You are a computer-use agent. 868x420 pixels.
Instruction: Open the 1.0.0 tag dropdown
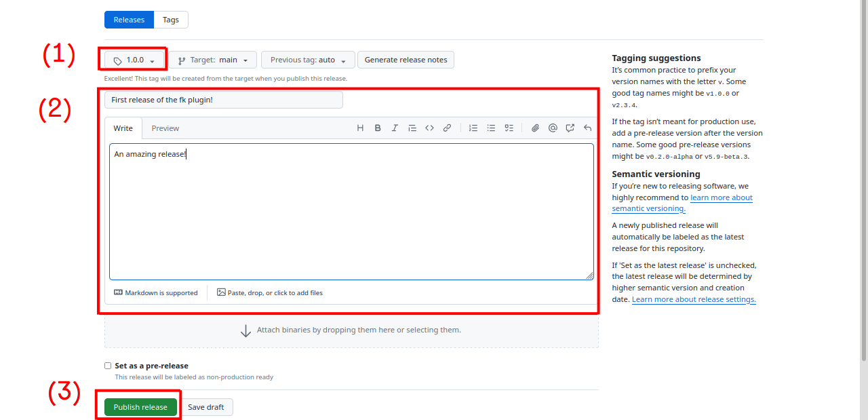point(134,60)
